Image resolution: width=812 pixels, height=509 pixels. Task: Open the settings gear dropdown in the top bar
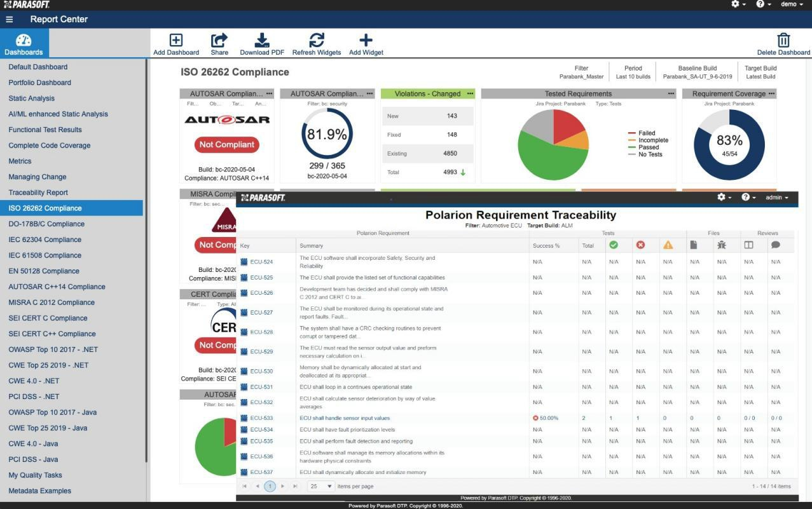[x=738, y=4]
